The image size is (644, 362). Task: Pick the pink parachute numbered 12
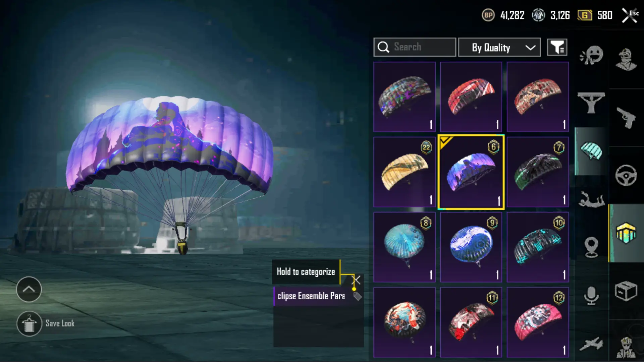click(538, 322)
